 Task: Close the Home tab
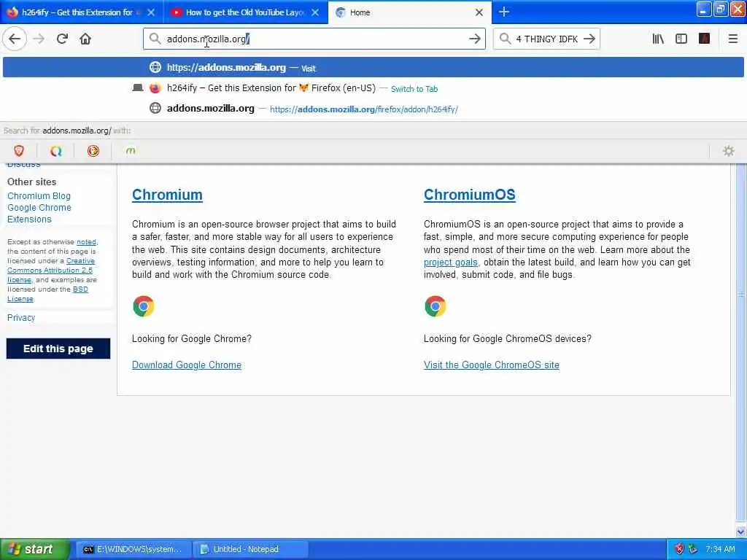click(479, 12)
